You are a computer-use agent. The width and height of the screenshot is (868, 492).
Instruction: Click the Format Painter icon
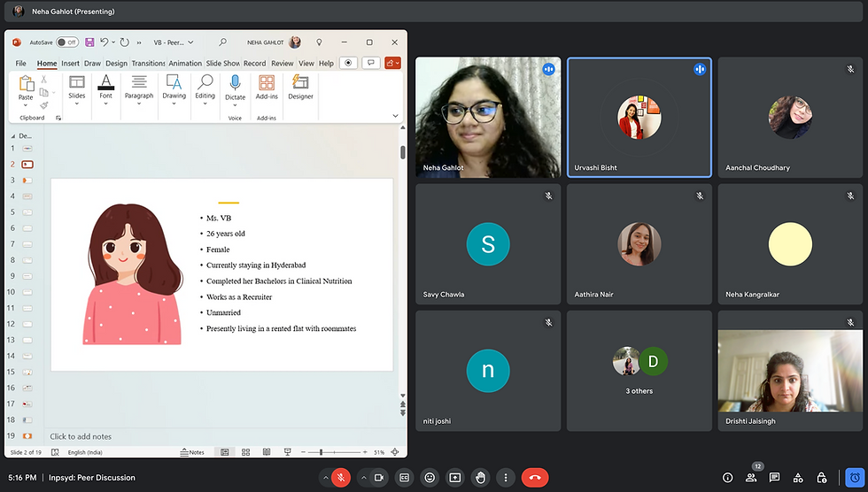tap(43, 105)
